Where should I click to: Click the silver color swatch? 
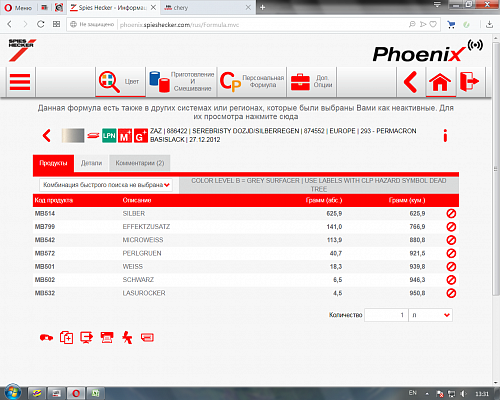[73, 136]
